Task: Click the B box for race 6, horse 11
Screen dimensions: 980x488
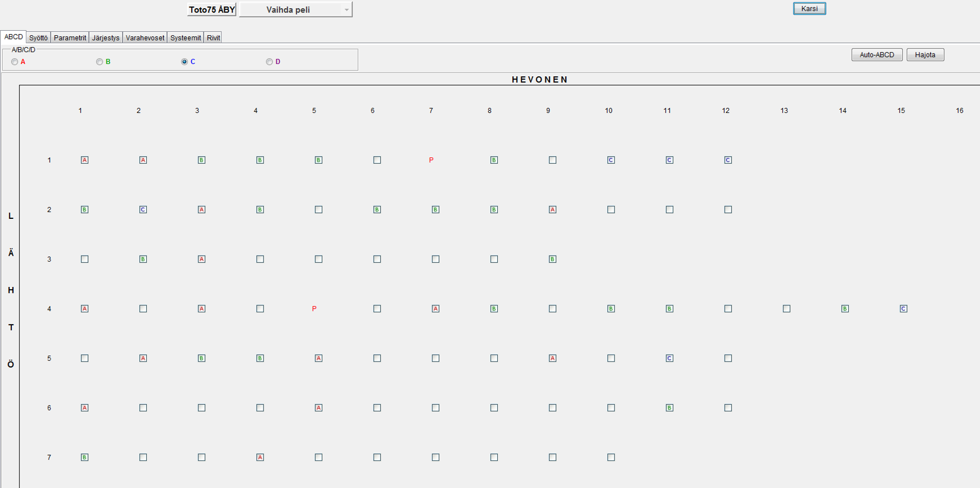Action: (670, 408)
